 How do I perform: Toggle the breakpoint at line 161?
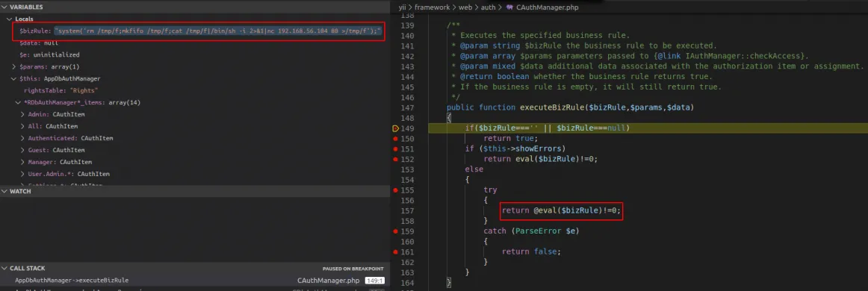click(x=395, y=251)
